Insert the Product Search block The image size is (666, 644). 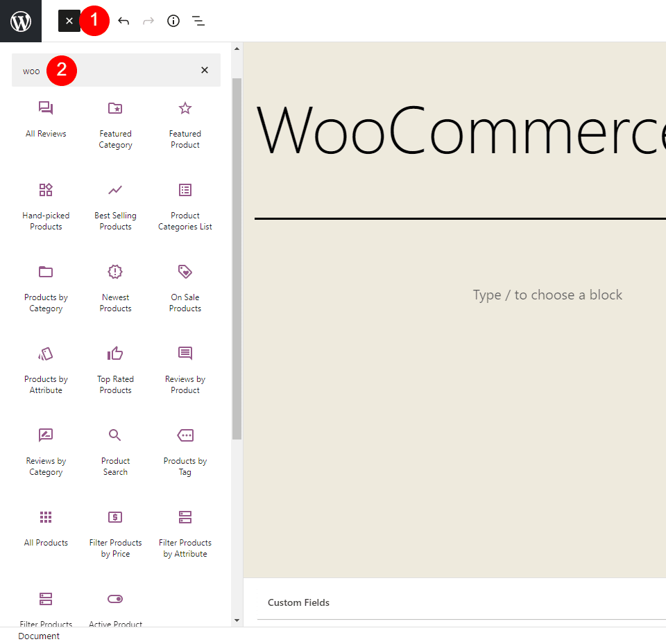point(115,450)
